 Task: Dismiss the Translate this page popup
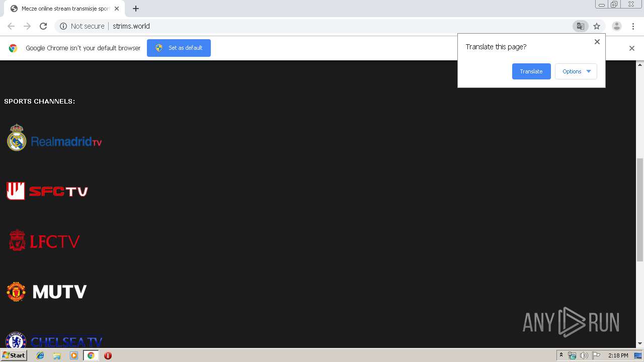tap(597, 42)
